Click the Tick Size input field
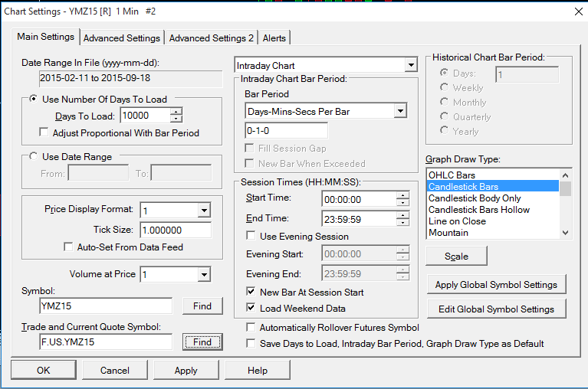This screenshot has width=588, height=389. (x=176, y=230)
